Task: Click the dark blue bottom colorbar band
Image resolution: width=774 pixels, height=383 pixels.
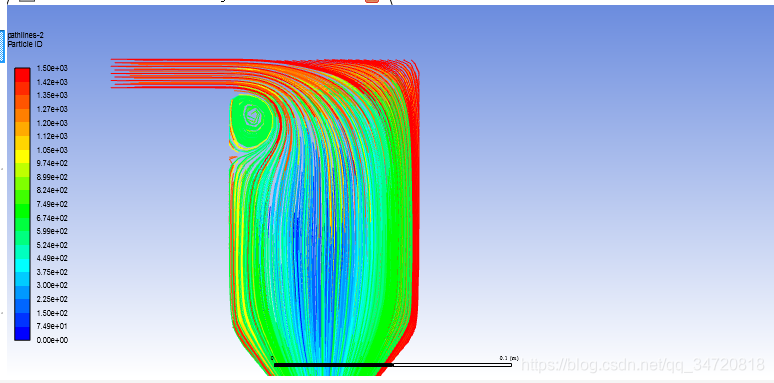Action: coord(22,334)
